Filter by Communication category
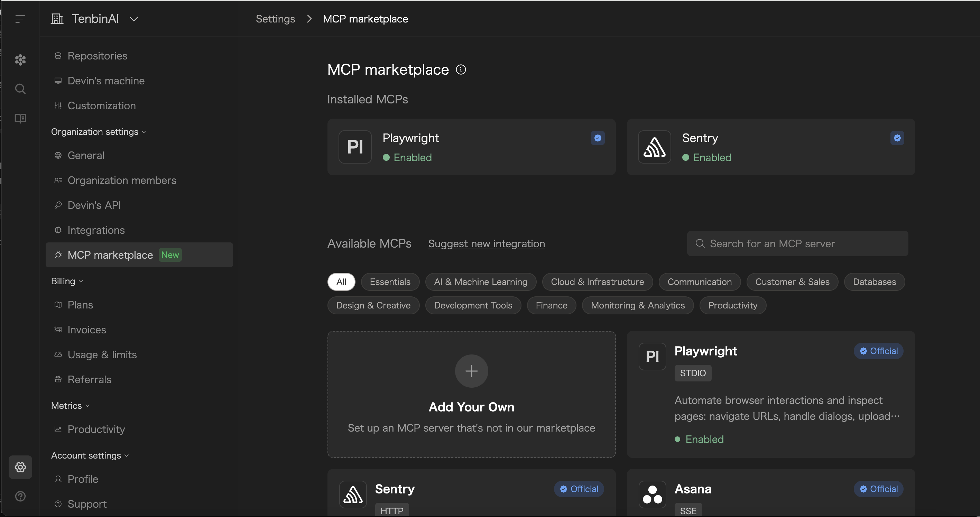 tap(699, 282)
